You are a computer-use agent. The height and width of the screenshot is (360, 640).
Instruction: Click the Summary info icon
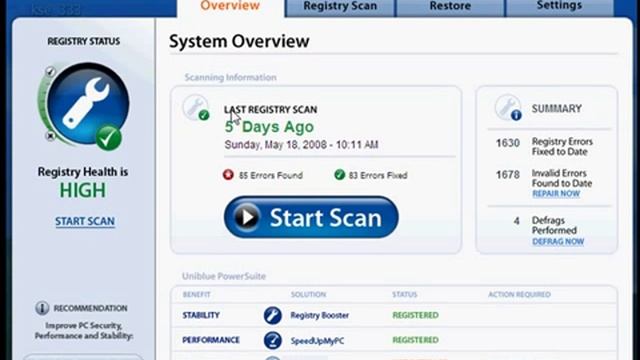tap(508, 108)
